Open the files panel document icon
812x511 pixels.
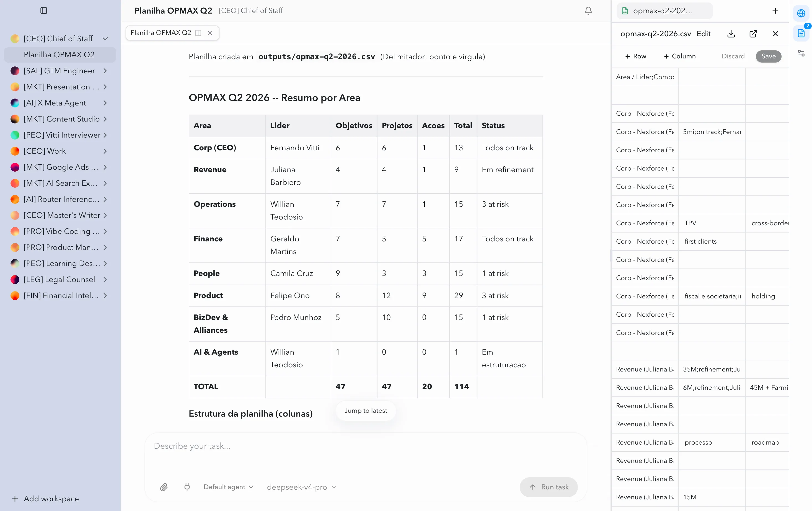tap(801, 33)
